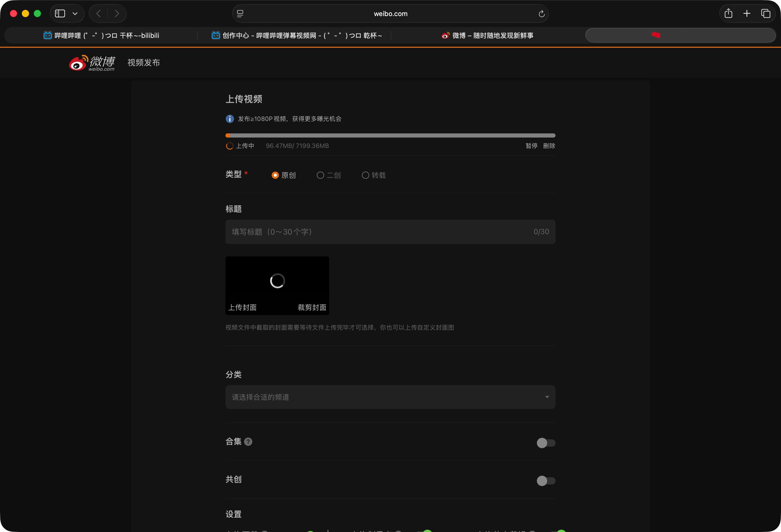Show the tab overview icon
The image size is (781, 532).
(x=765, y=13)
